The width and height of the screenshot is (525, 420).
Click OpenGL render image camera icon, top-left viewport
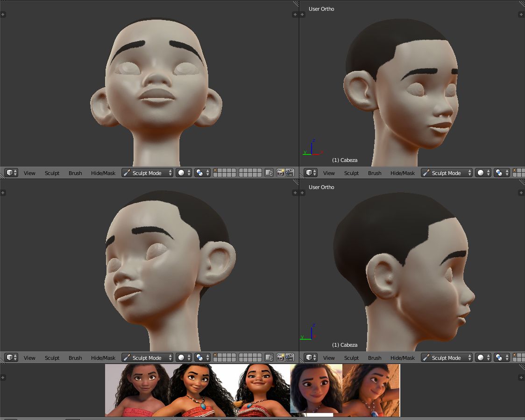tap(280, 173)
